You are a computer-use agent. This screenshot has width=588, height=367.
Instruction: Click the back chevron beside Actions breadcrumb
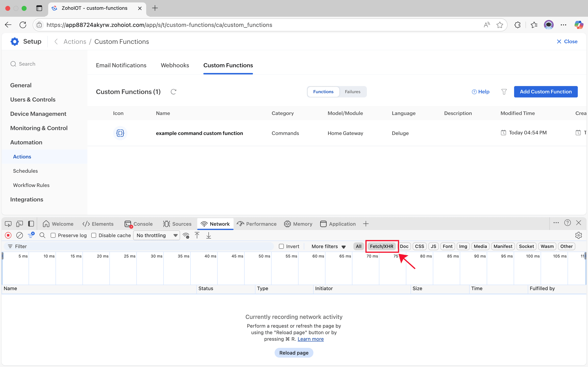point(56,42)
